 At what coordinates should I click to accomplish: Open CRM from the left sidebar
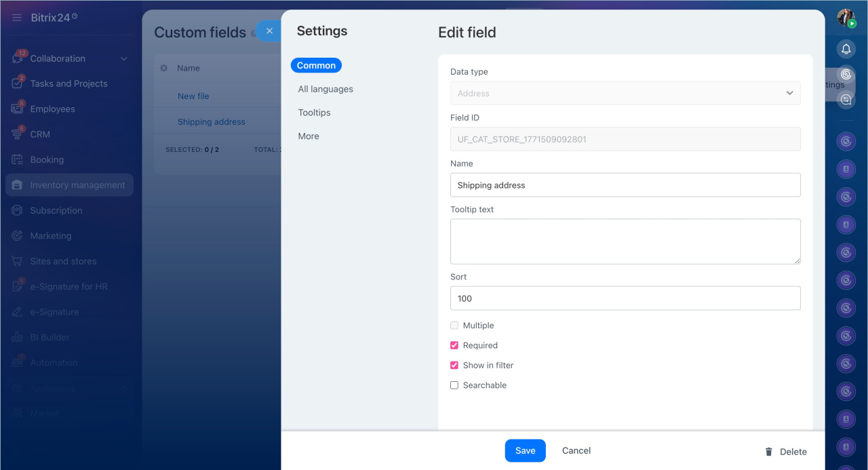40,134
